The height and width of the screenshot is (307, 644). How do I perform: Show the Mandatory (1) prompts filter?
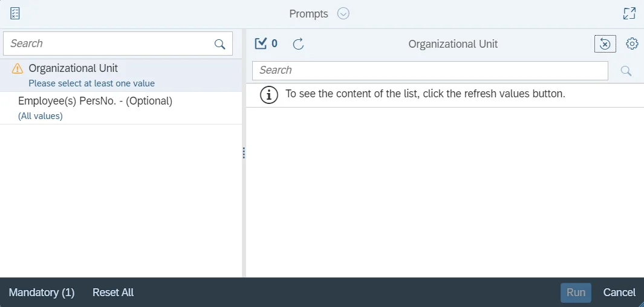pyautogui.click(x=42, y=292)
